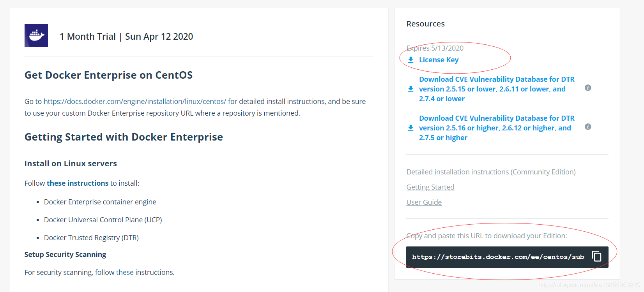The image size is (644, 292).
Task: Click the 'Expires 5/13/2020' text
Action: pos(435,48)
